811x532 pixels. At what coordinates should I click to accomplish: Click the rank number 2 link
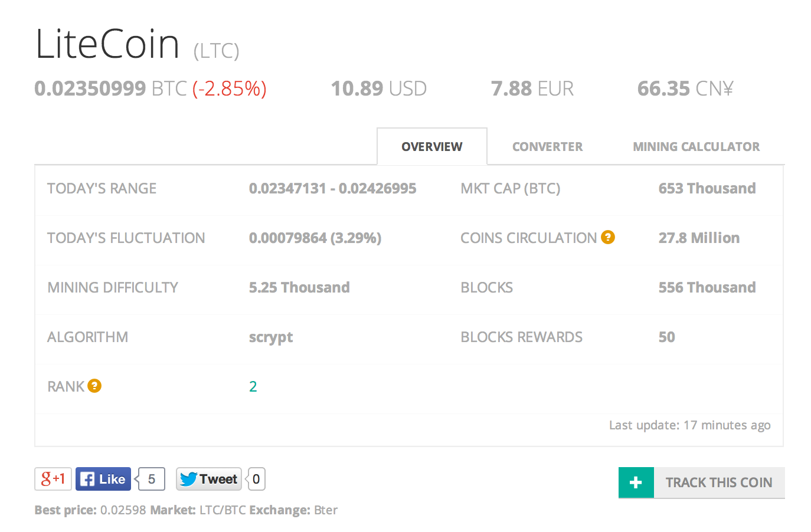tap(253, 386)
